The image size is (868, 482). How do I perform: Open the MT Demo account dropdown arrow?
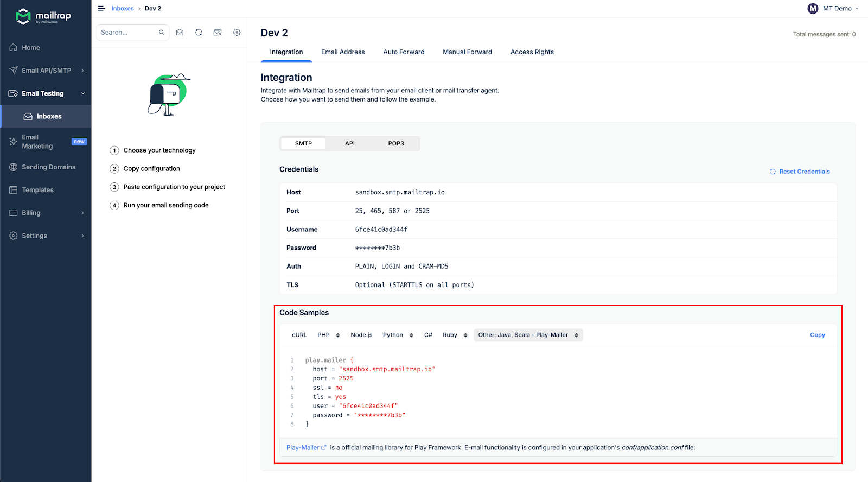[857, 9]
